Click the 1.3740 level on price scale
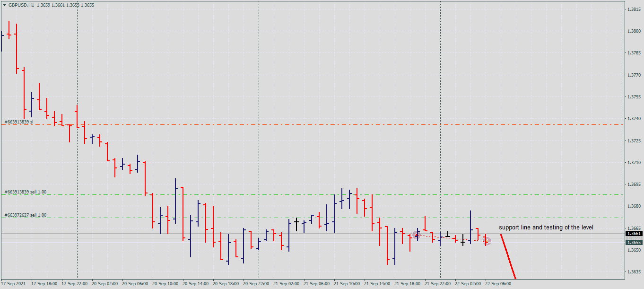644x289 pixels. (x=634, y=119)
